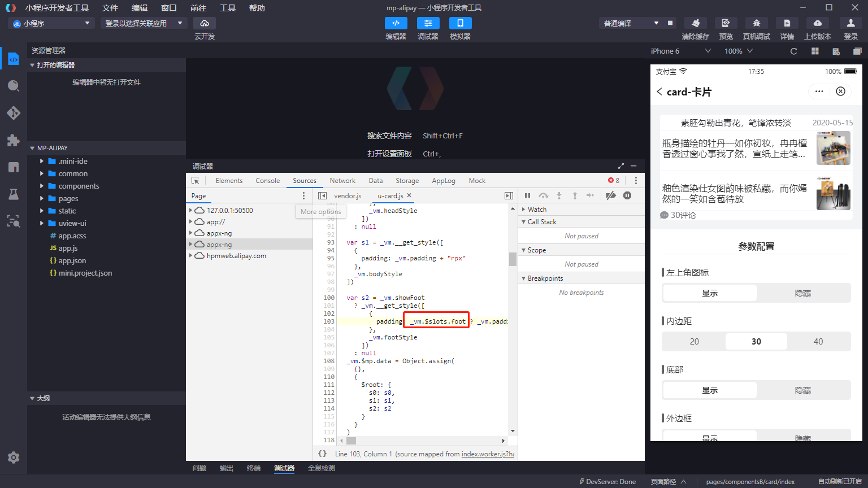Image resolution: width=868 pixels, height=488 pixels.
Task: Open the real device debug (真机调试) icon
Action: (756, 23)
